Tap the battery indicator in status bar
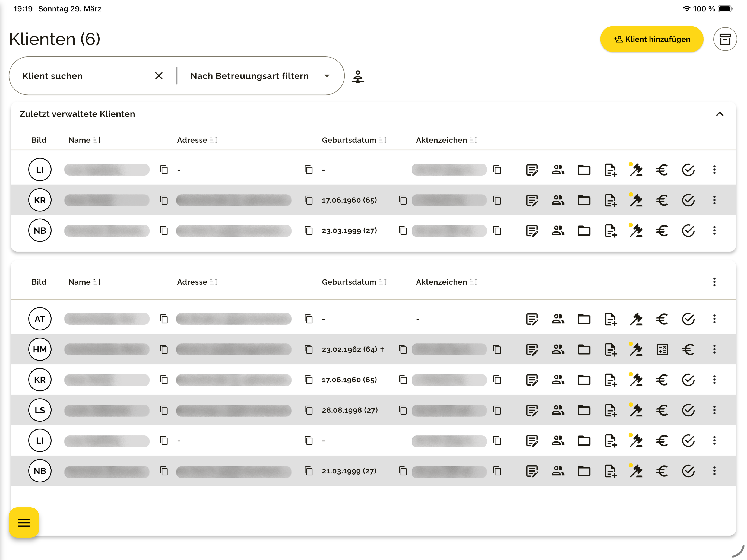 [725, 9]
